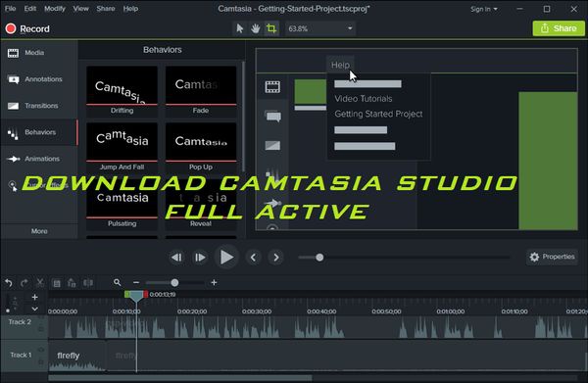Select the Drifting behavior thumbnail
Viewport: 588px width, 383px height.
click(122, 91)
